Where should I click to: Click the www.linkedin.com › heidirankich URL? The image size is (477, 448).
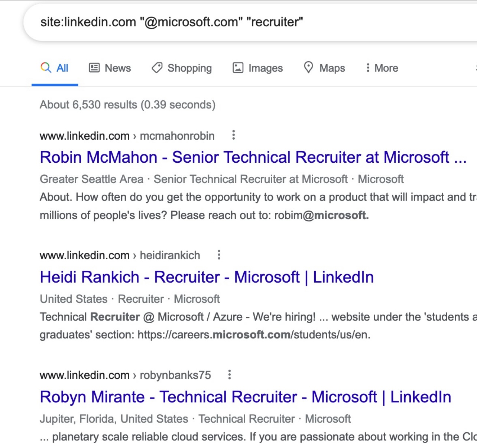[x=120, y=256]
